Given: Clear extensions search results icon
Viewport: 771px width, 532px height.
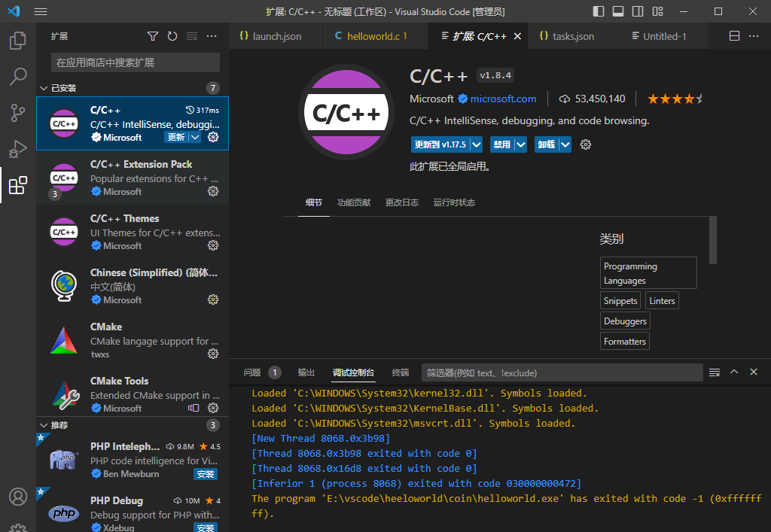Looking at the screenshot, I should (x=192, y=36).
